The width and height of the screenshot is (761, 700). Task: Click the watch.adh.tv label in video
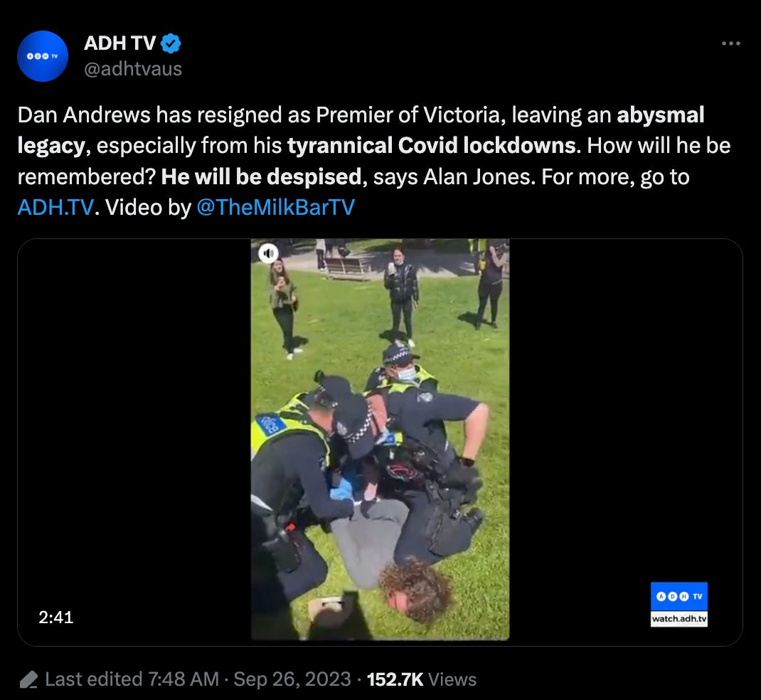(x=679, y=618)
